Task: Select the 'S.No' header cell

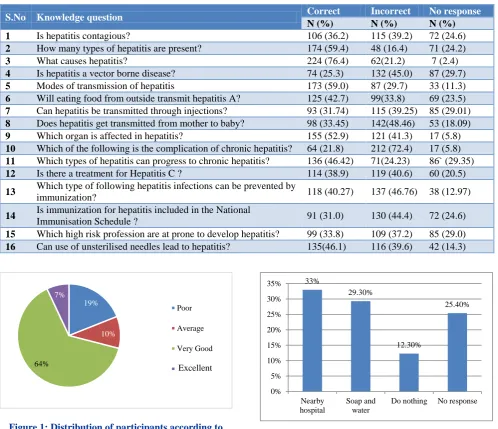Action: click(x=15, y=17)
